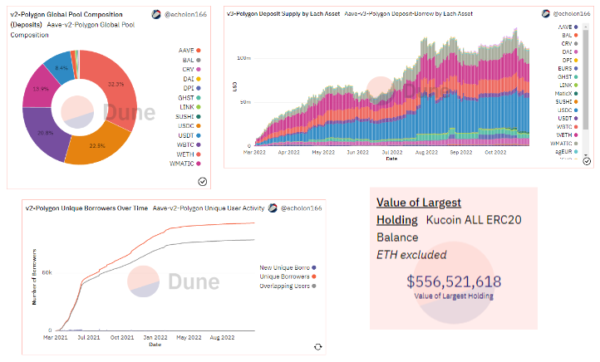The width and height of the screenshot is (600, 362).
Task: Toggle DPI series in the Deposit Supply legend
Action: click(x=570, y=60)
